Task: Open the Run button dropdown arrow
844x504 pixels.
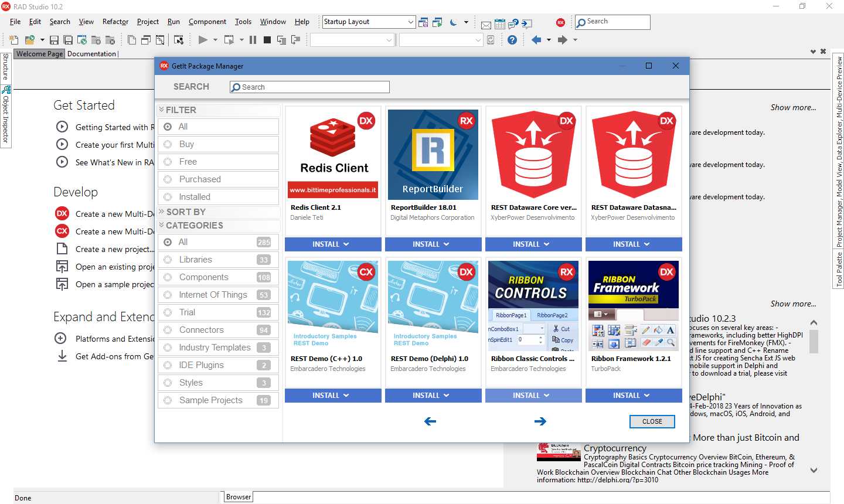Action: click(215, 40)
